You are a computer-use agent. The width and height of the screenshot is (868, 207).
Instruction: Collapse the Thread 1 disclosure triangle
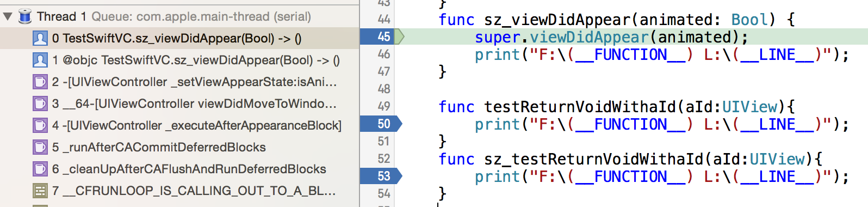(x=8, y=16)
